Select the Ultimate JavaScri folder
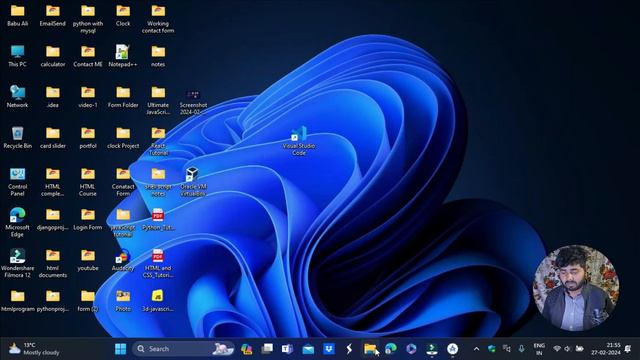The height and width of the screenshot is (360, 640). [158, 100]
